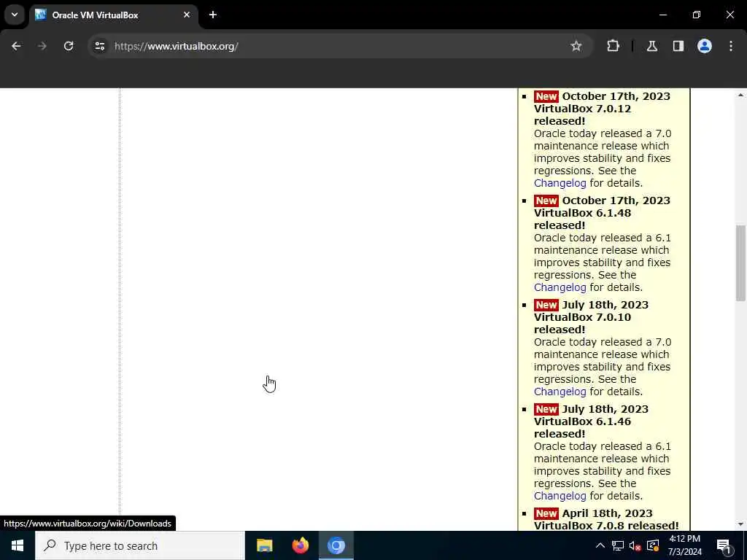Open the tab search dropdown

pyautogui.click(x=15, y=15)
